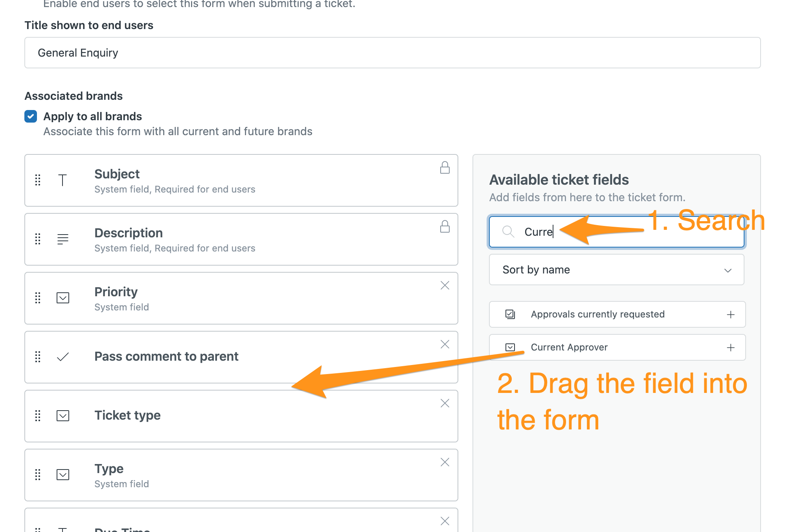Select the Current Approver available field
Image resolution: width=794 pixels, height=532 pixels.
tap(617, 347)
